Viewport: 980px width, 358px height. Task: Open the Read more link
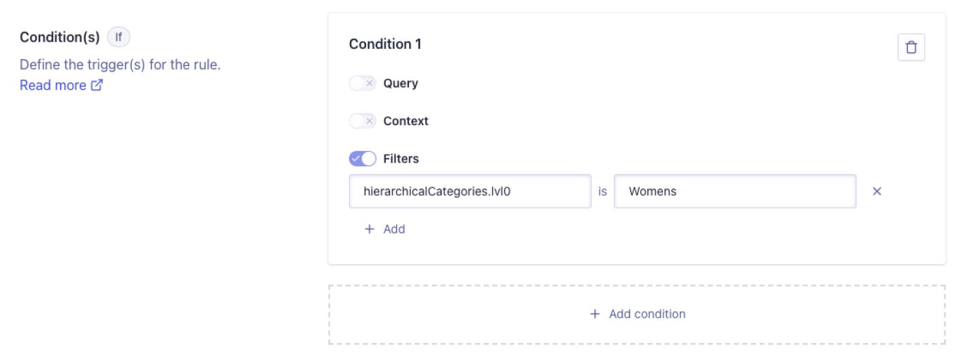pyautogui.click(x=53, y=85)
